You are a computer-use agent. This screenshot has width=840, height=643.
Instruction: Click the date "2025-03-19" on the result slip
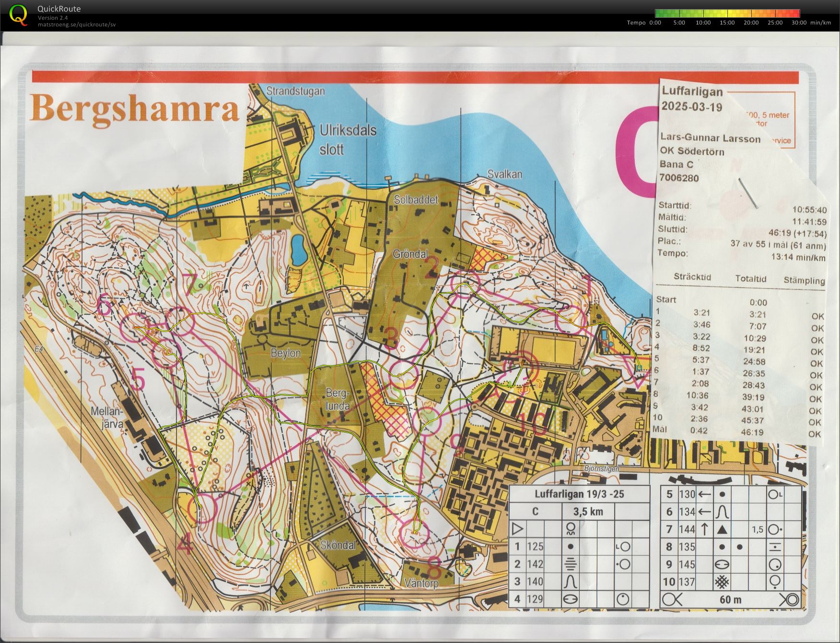tap(692, 107)
